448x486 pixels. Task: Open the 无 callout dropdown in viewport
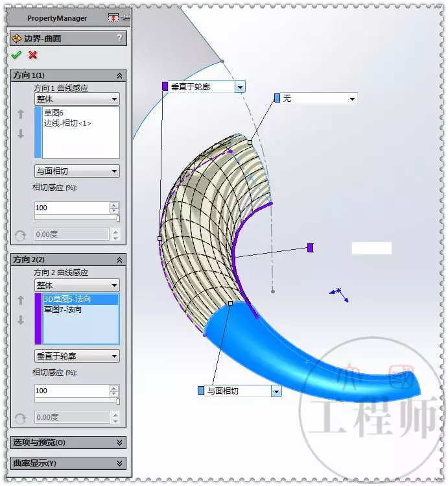point(352,99)
